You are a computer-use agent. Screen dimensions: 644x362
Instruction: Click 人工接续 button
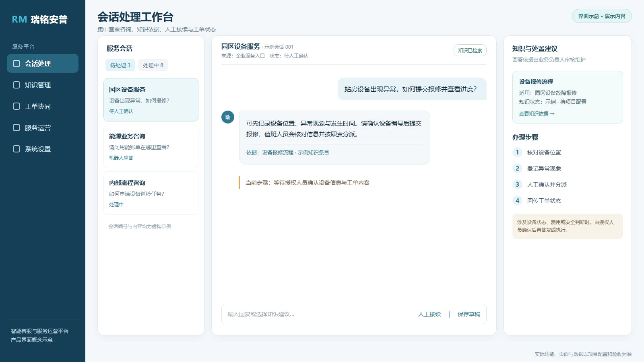tap(429, 314)
